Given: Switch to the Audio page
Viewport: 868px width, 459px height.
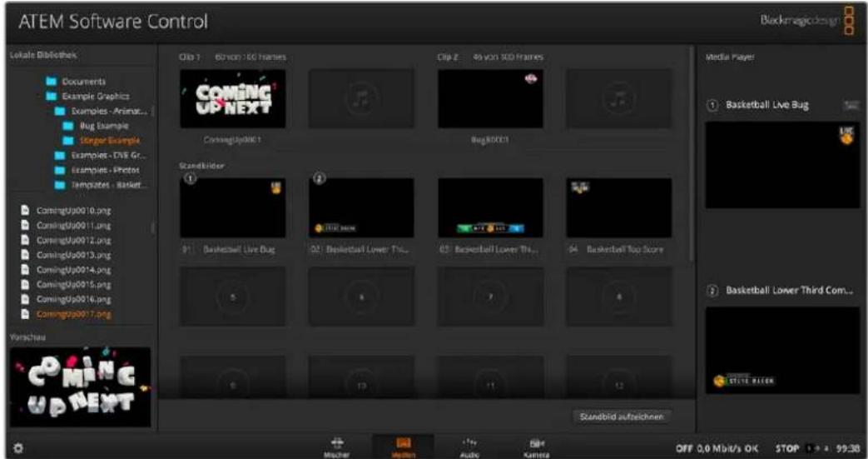Looking at the screenshot, I should 469,447.
